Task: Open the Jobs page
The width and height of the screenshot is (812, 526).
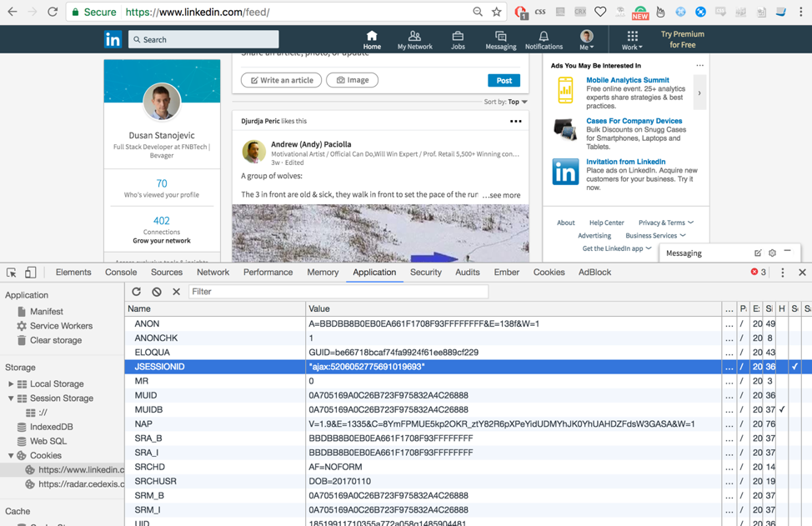Action: [458, 40]
